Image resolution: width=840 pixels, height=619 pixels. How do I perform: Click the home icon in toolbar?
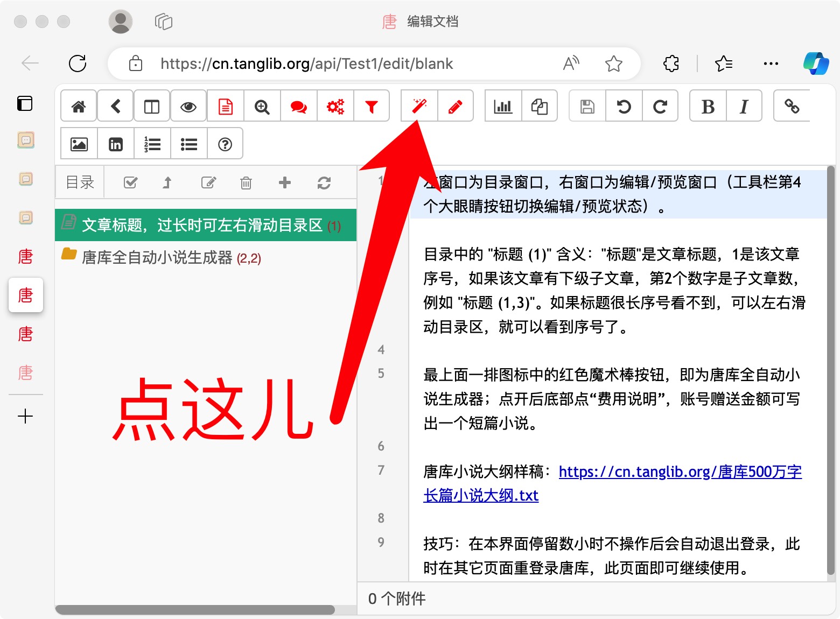click(x=79, y=106)
